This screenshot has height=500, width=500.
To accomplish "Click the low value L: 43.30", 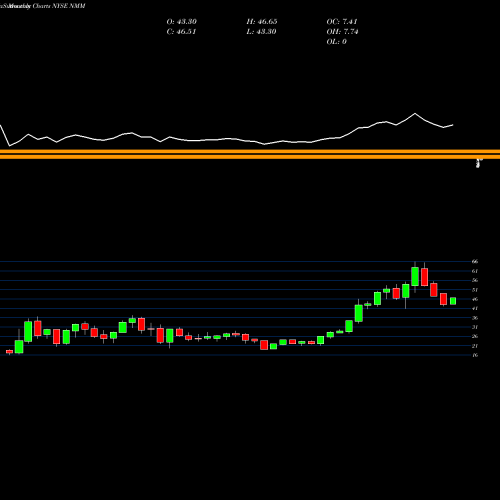I will click(x=261, y=32).
